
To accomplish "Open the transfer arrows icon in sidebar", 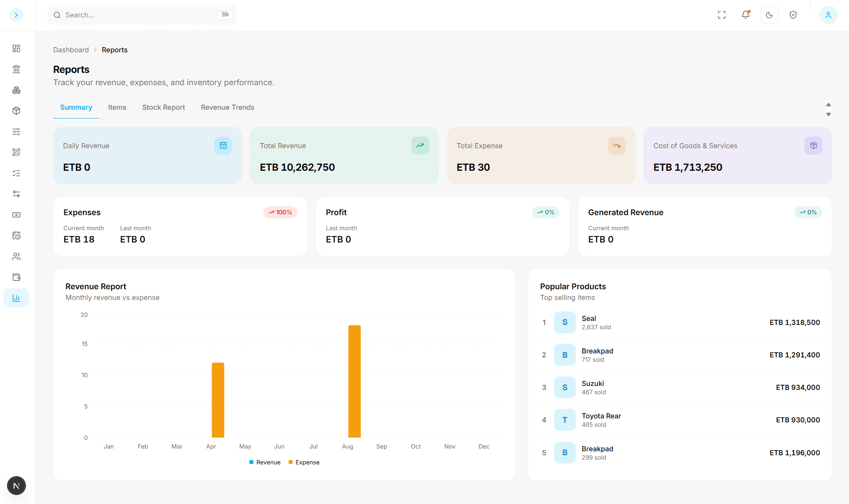I will pos(16,194).
